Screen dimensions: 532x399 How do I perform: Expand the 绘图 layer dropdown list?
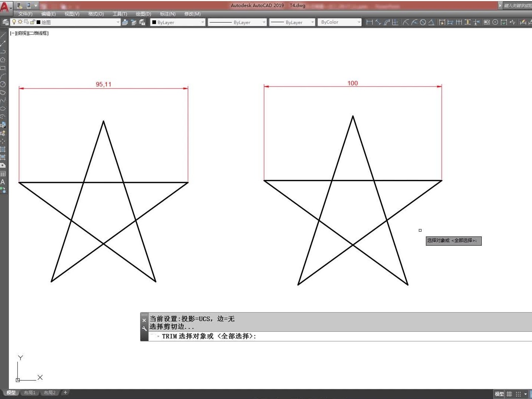(x=118, y=22)
